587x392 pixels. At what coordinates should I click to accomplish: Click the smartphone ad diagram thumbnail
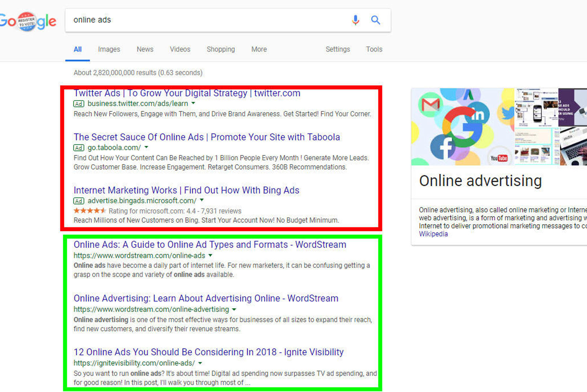coord(537,107)
